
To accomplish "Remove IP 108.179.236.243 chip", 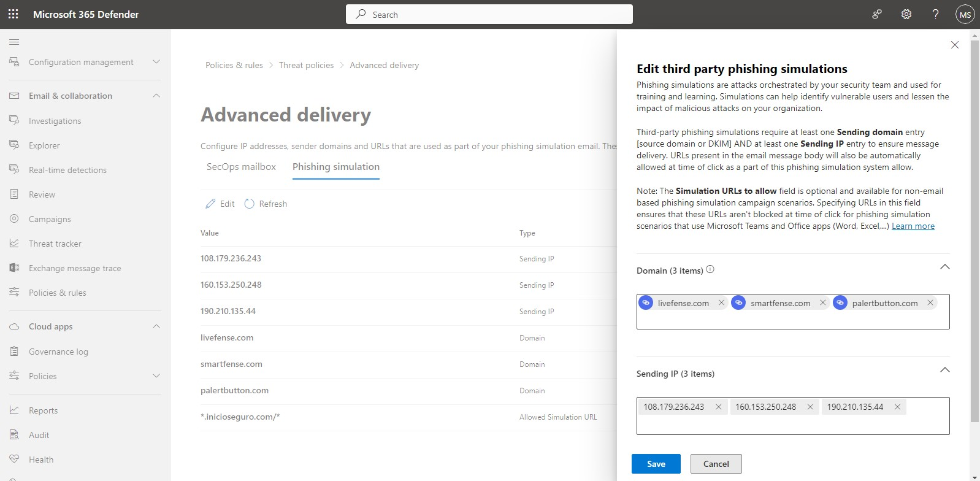I will point(719,407).
